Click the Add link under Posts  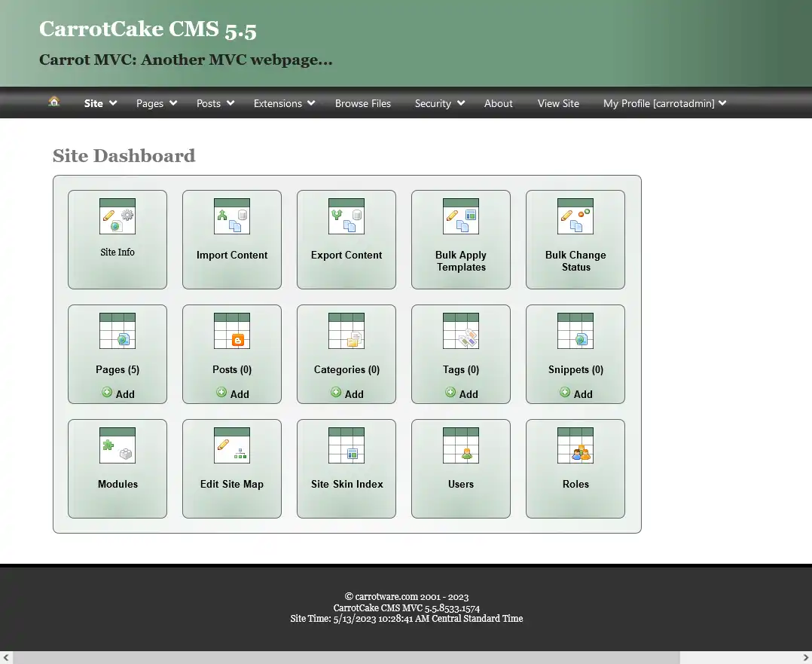240,394
